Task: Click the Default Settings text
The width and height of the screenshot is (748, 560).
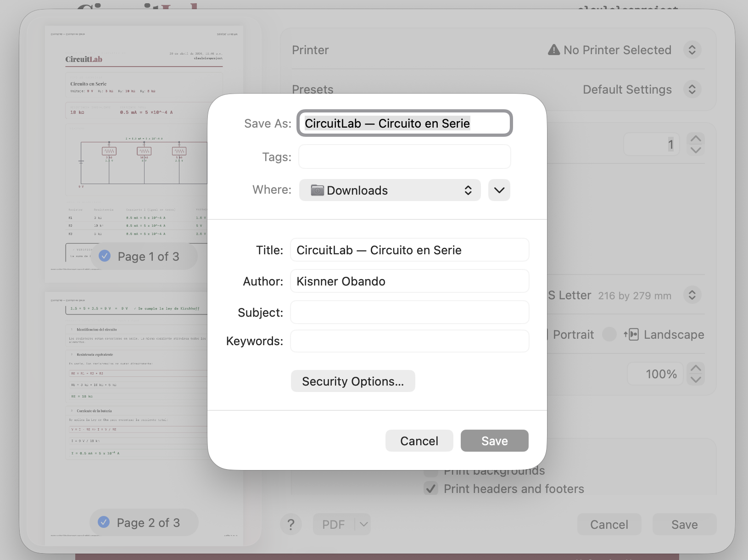Action: click(x=627, y=89)
